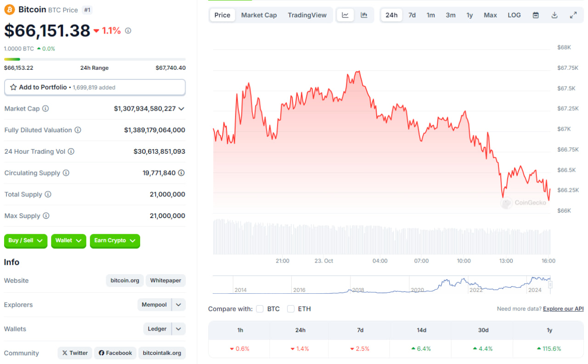
Task: Open the Mempool explorer link
Action: click(154, 305)
